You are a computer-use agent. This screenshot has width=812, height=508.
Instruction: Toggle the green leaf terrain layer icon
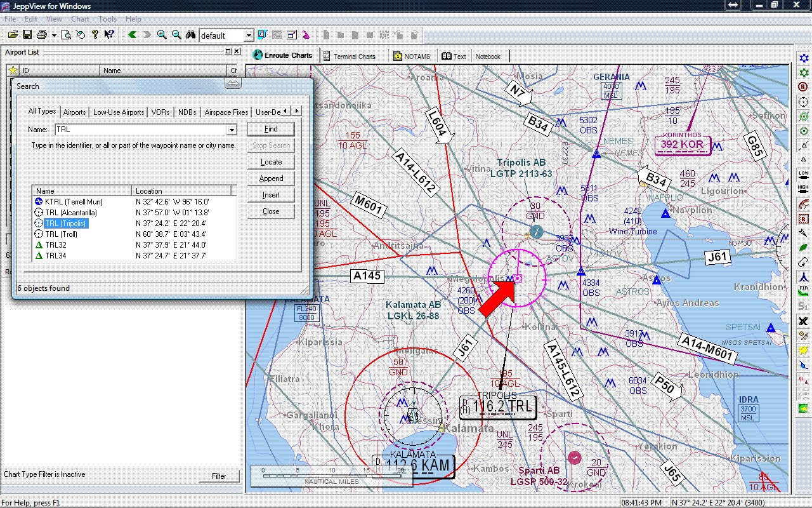coord(803,247)
